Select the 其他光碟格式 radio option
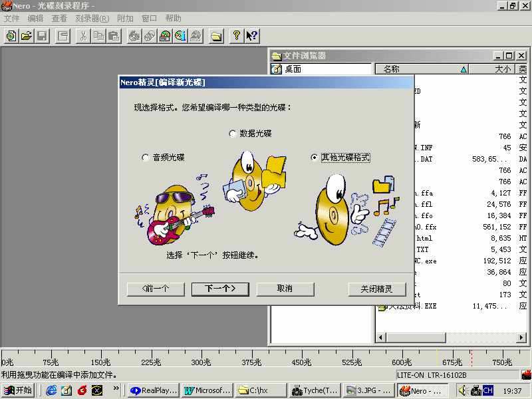The image size is (532, 399). point(315,158)
